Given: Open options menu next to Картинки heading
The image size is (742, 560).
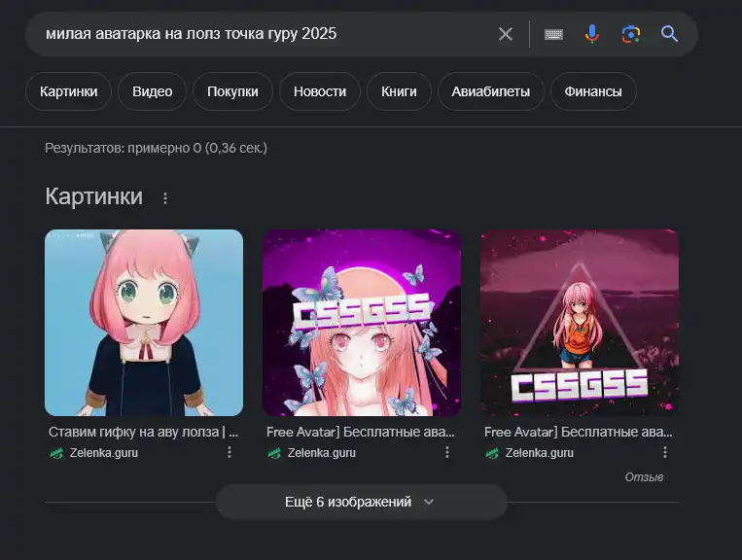Looking at the screenshot, I should (x=165, y=198).
